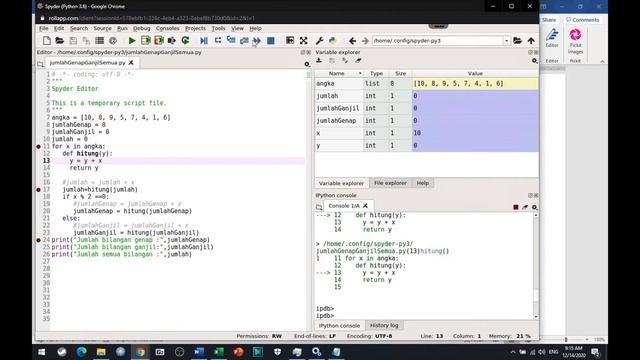This screenshot has height=360, width=640.
Task: Click the Name column sort arrow
Action: coord(360,73)
